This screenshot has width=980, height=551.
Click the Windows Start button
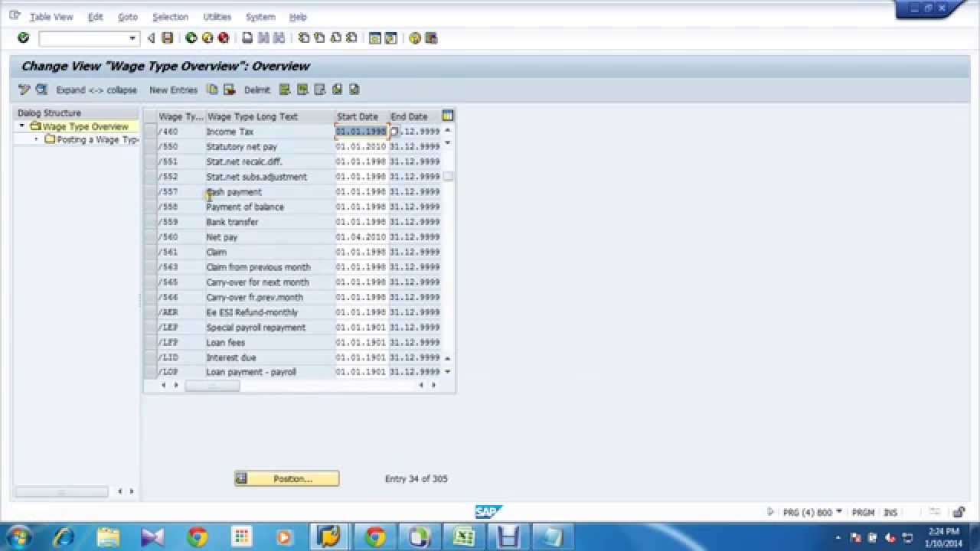[x=19, y=537]
